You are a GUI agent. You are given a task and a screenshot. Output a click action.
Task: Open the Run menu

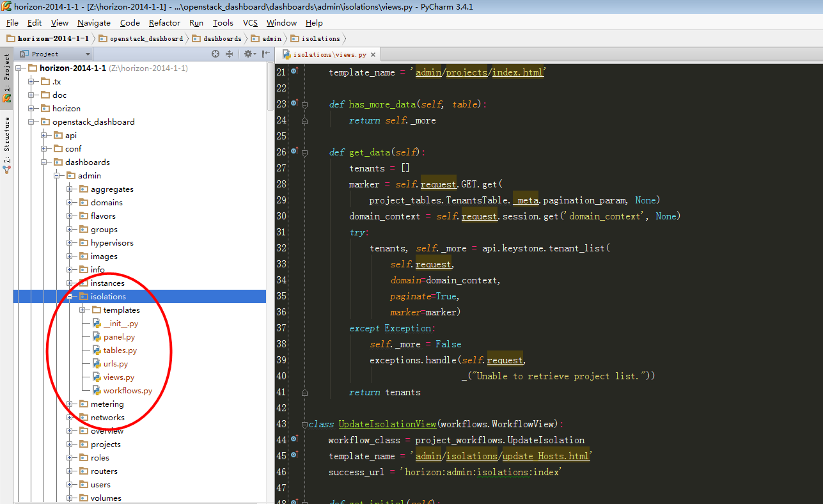196,22
